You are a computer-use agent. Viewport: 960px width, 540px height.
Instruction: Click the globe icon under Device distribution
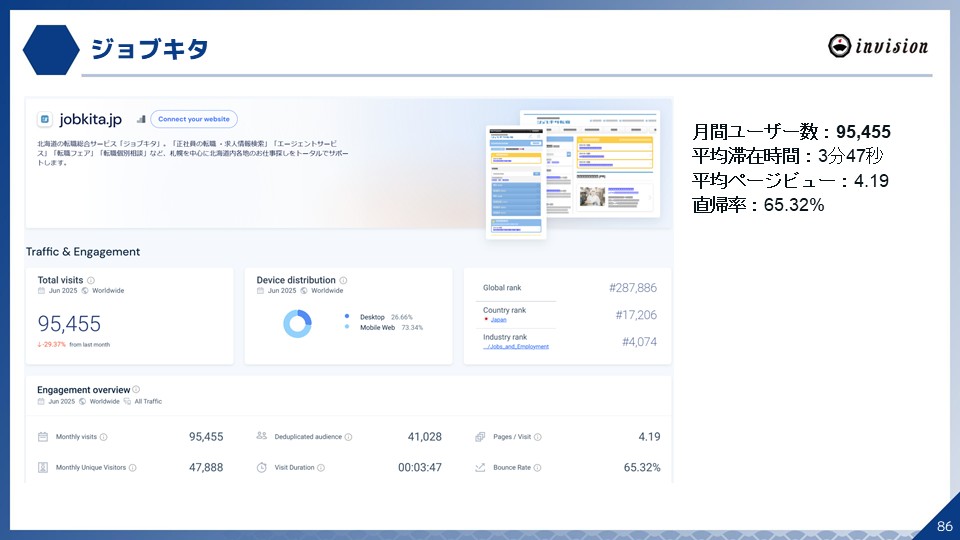(x=304, y=291)
